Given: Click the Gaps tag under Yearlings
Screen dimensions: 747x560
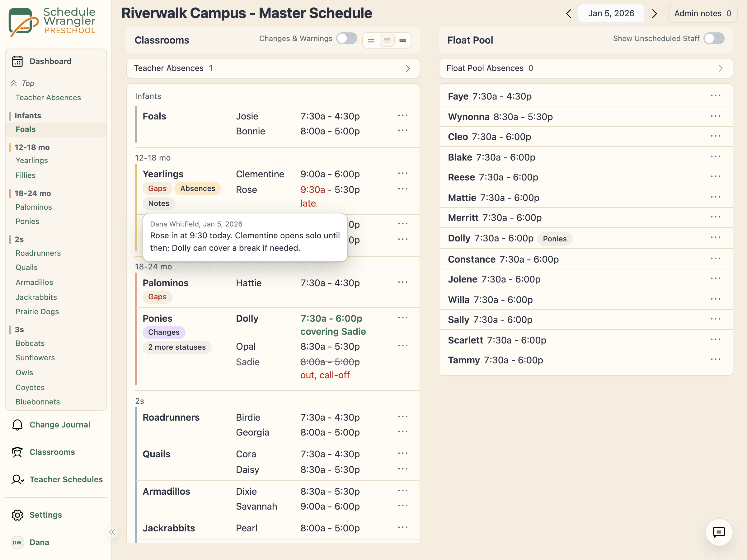Looking at the screenshot, I should (157, 188).
